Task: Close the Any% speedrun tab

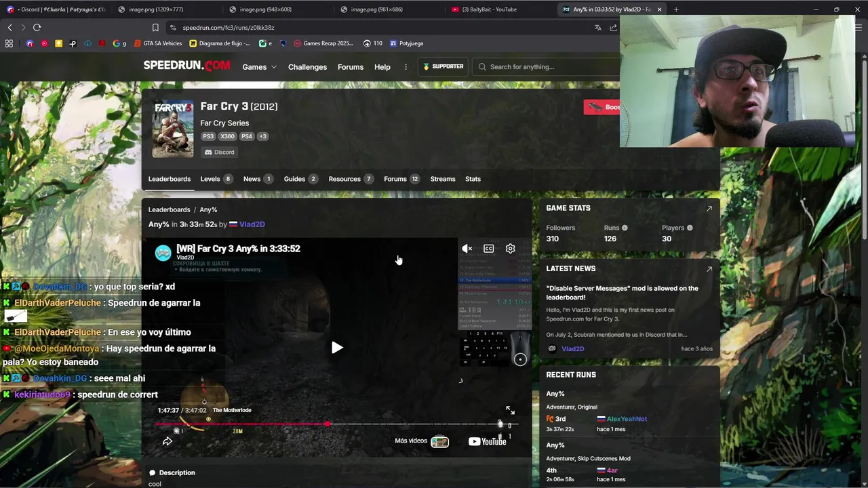Action: coord(659,9)
